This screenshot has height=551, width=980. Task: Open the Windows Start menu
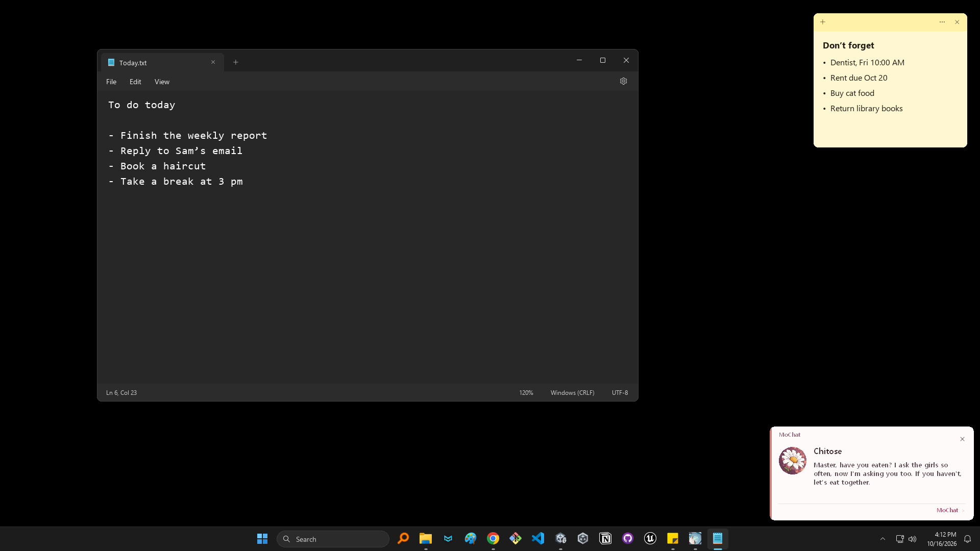click(262, 539)
